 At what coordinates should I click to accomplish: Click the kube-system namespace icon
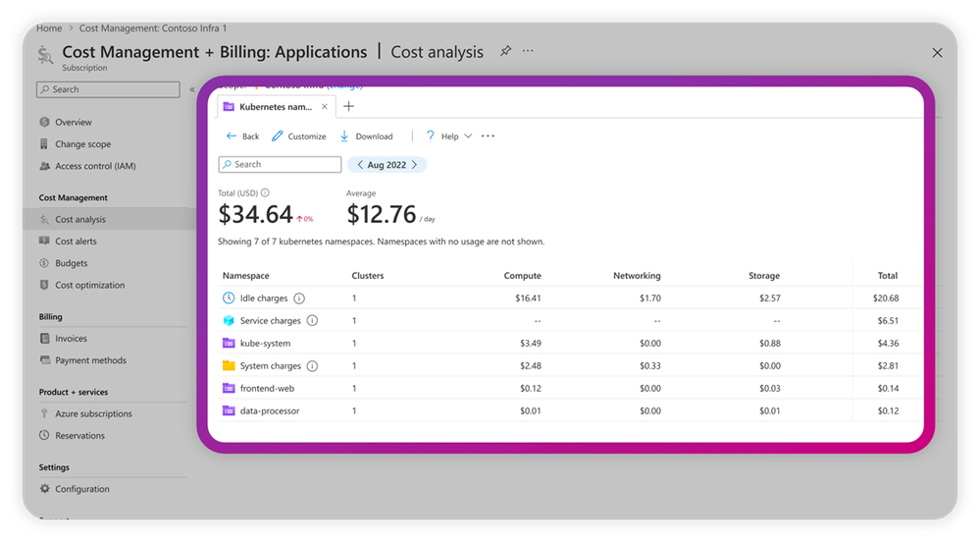(229, 343)
